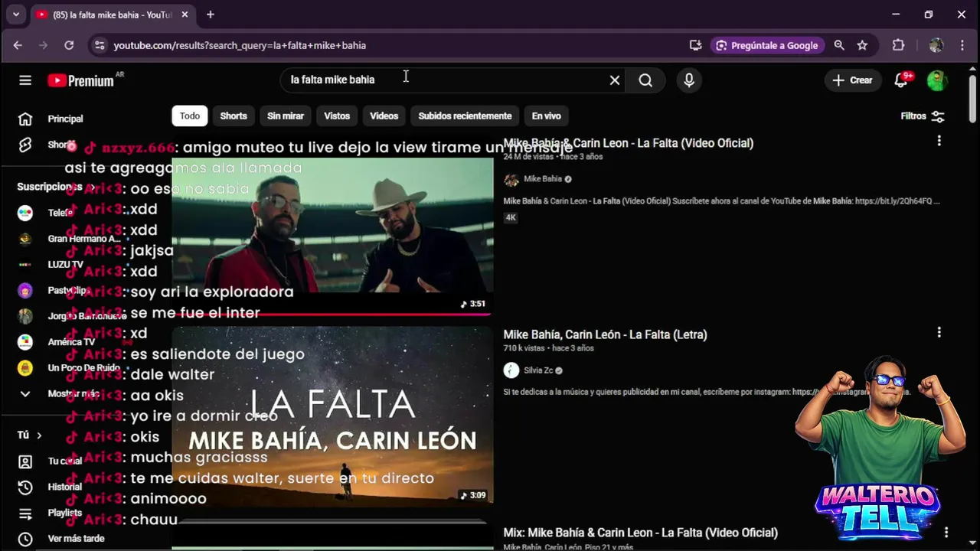
Task: Go back in browser history
Action: tap(18, 46)
